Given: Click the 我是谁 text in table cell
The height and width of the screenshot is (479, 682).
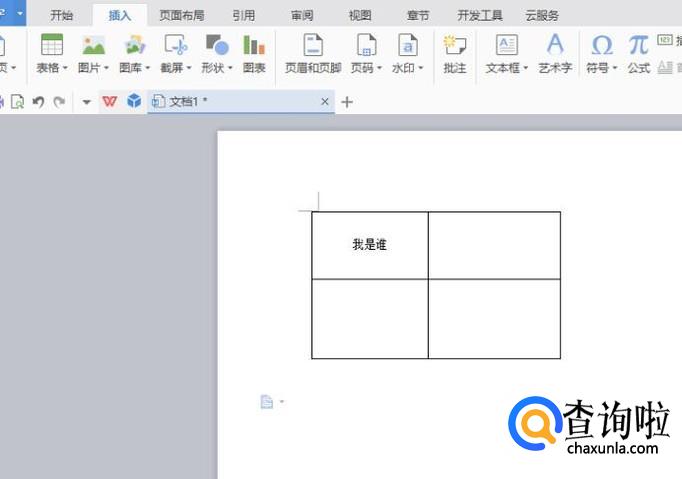Looking at the screenshot, I should click(x=369, y=245).
